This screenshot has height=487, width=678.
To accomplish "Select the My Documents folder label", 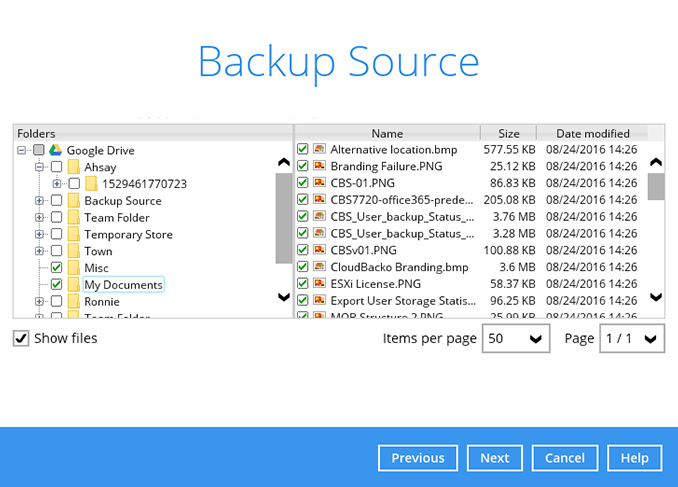I will point(123,285).
